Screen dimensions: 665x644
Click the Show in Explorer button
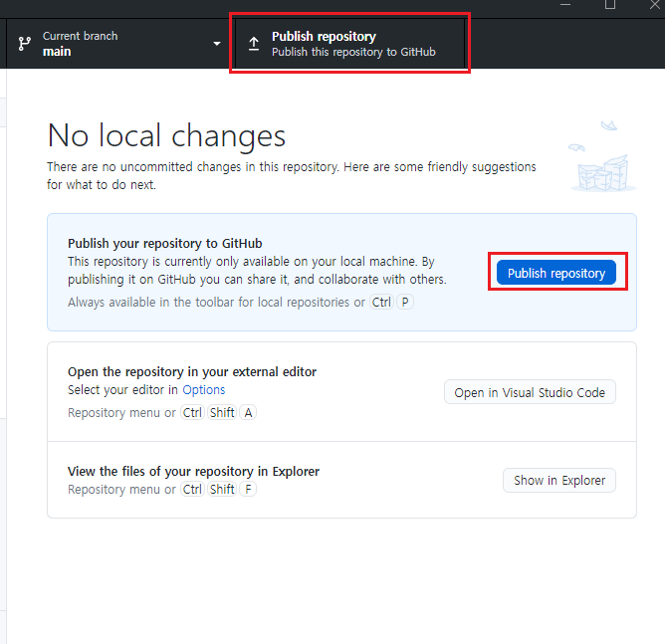[x=558, y=481]
